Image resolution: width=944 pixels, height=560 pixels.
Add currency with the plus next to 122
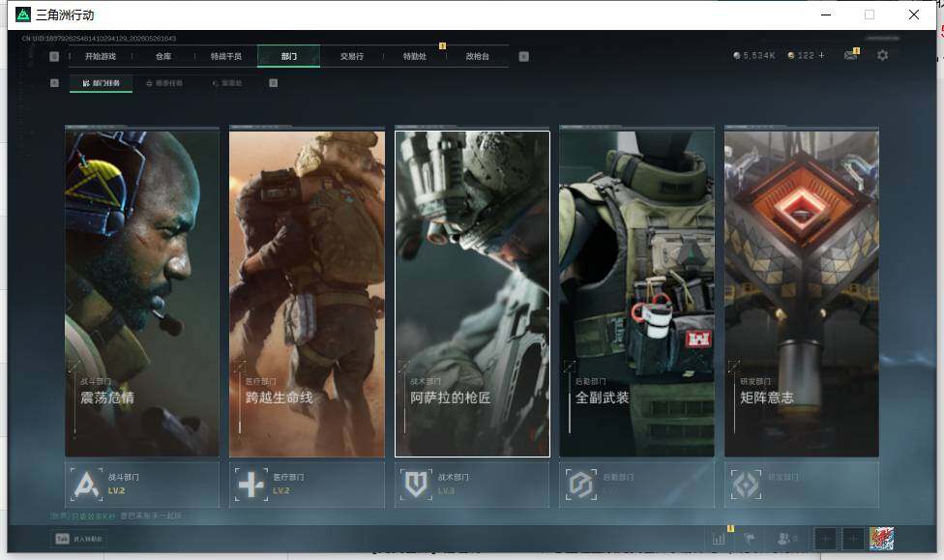coord(821,55)
